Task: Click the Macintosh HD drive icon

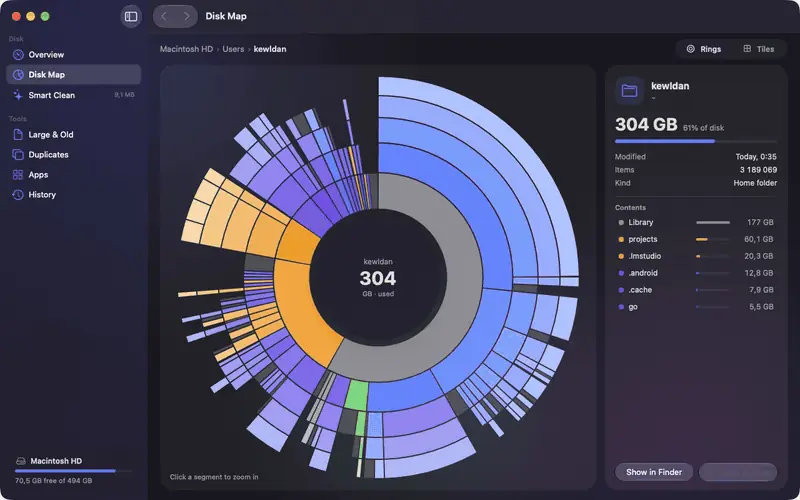Action: pyautogui.click(x=20, y=461)
